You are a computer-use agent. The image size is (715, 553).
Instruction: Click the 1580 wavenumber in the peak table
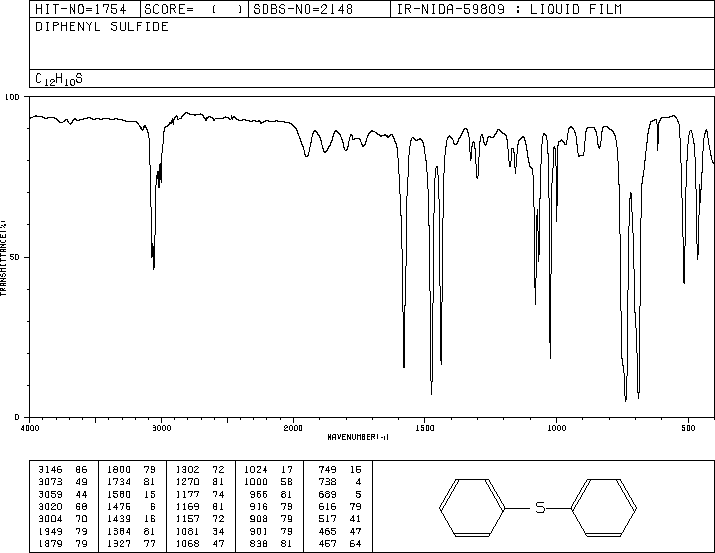(119, 495)
